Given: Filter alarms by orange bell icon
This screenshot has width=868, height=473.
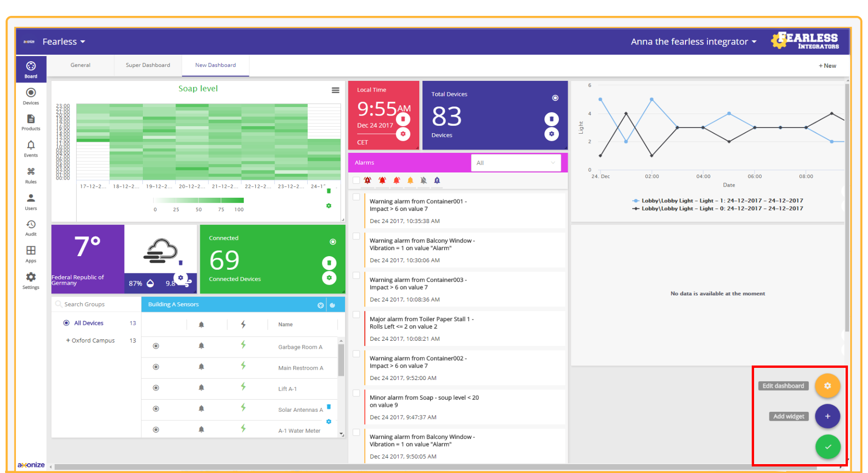Looking at the screenshot, I should pos(410,180).
